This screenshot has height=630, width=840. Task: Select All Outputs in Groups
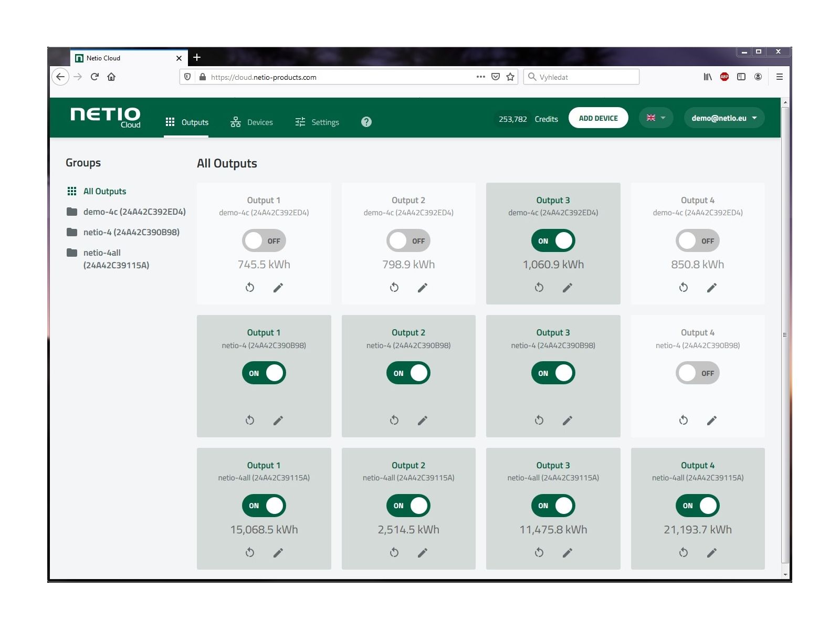pyautogui.click(x=97, y=191)
